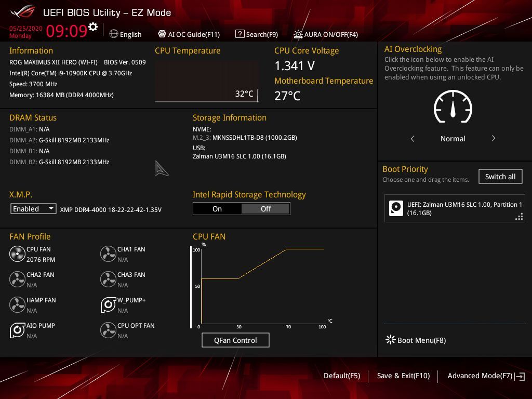Click the Boot Menu star icon
The width and height of the screenshot is (532, 399).
coord(391,340)
